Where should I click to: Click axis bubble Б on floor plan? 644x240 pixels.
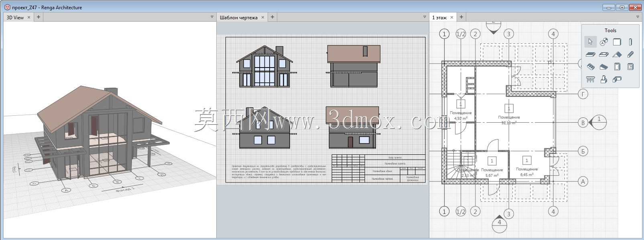pos(583,151)
